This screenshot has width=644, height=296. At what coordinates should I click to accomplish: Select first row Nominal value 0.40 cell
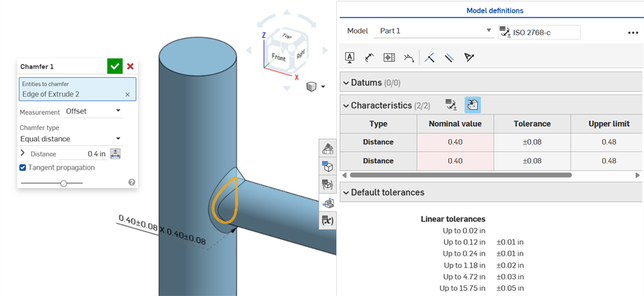click(455, 143)
